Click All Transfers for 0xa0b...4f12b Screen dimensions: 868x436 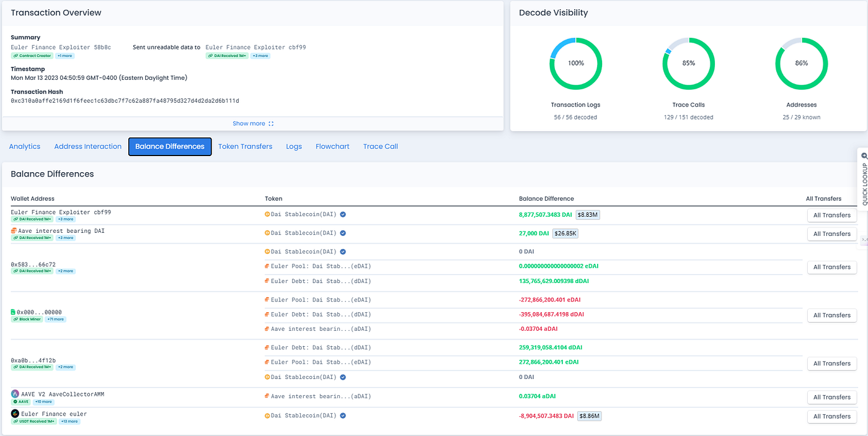832,364
